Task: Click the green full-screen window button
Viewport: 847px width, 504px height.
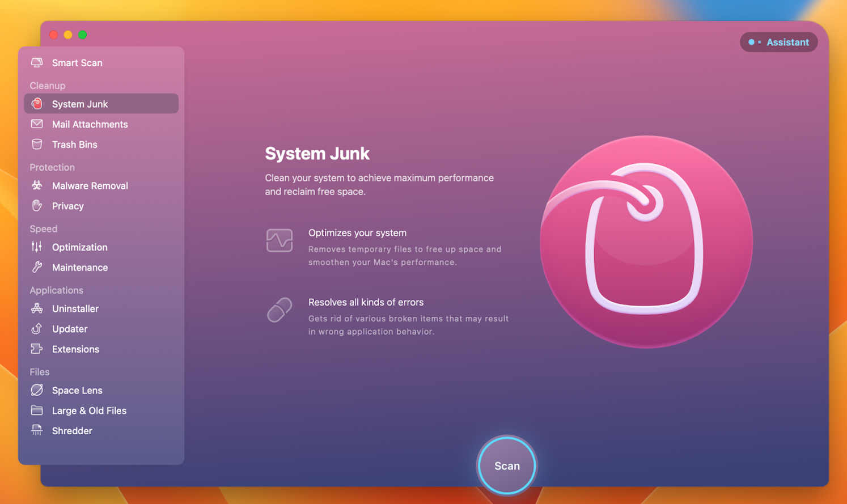Action: pos(83,35)
